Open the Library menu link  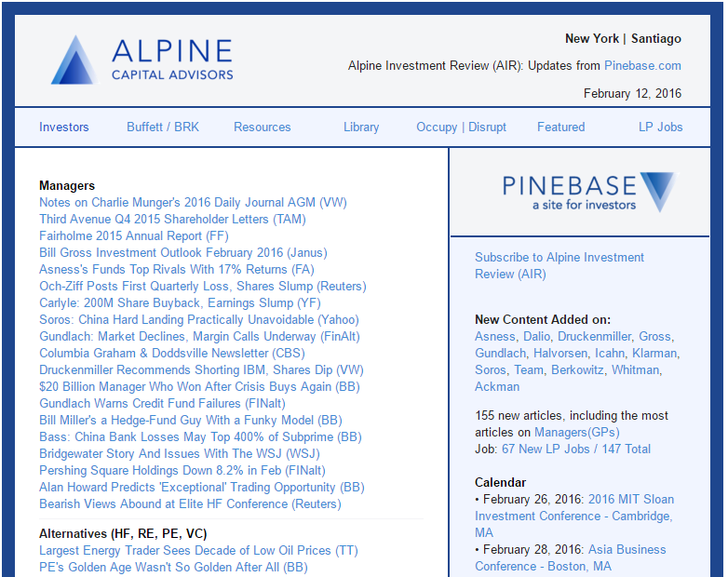(361, 127)
